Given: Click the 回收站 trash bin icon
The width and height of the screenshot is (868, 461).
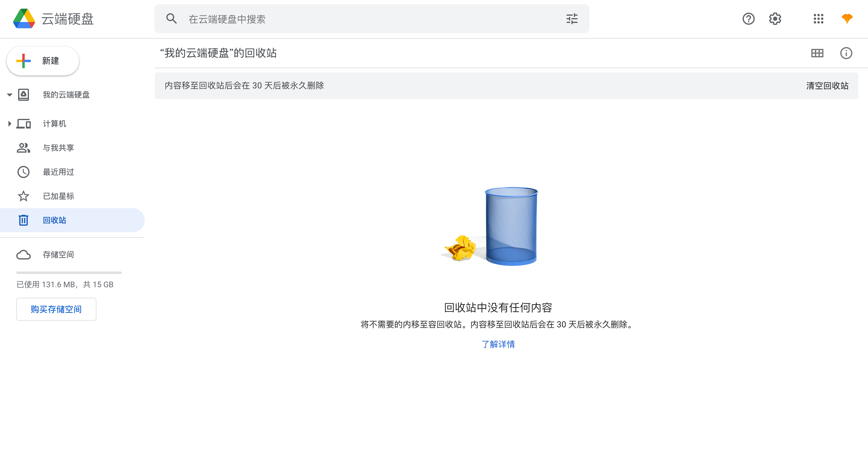Looking at the screenshot, I should [23, 220].
